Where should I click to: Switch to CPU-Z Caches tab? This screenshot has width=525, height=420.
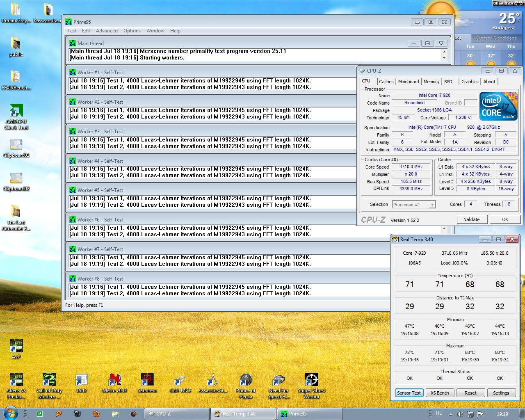[x=386, y=82]
